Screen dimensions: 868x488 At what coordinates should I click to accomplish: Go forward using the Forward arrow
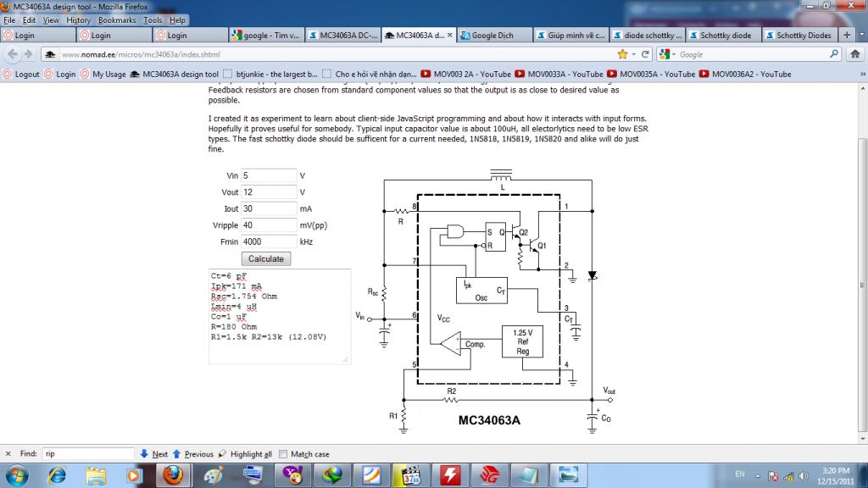[28, 54]
